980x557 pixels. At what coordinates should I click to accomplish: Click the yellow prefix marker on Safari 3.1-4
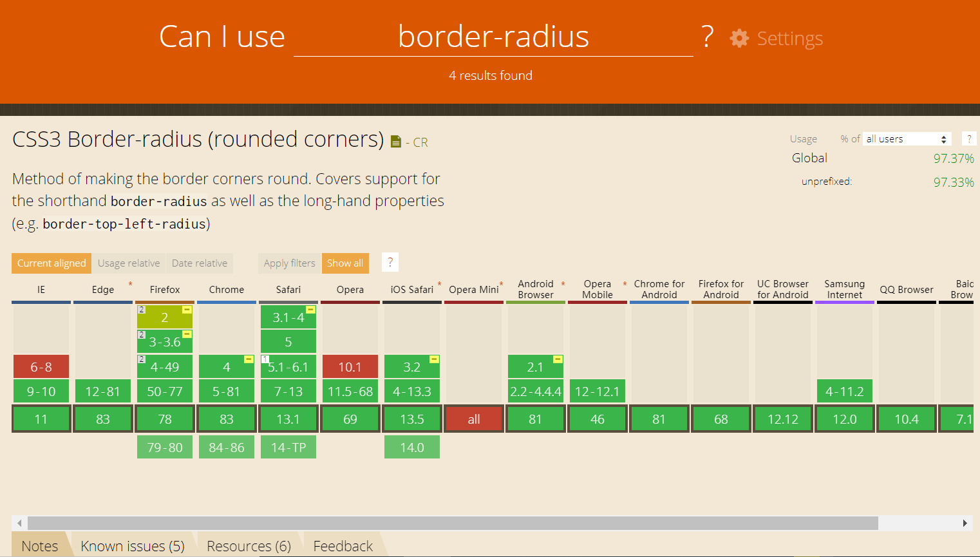pyautogui.click(x=310, y=310)
